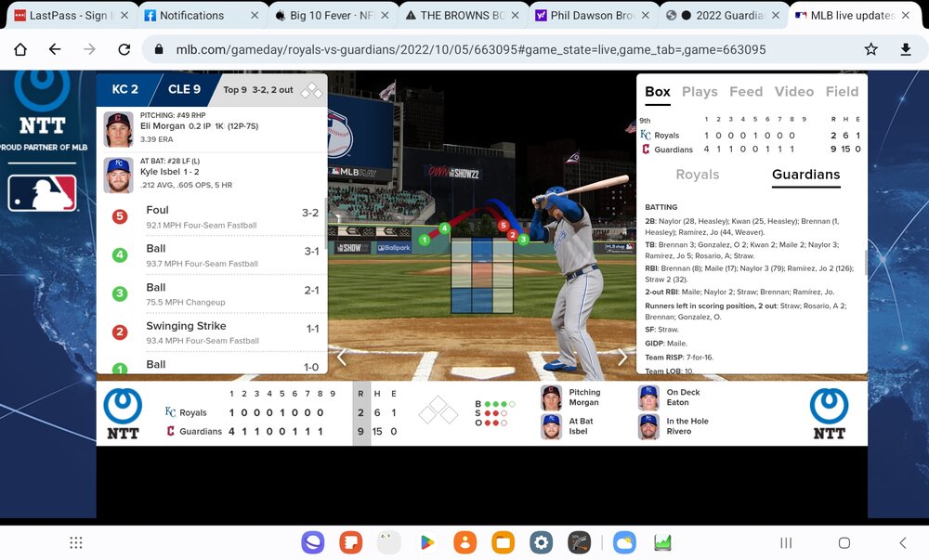Click Eli Morgan pitcher headshot
The image size is (929, 560).
coord(119,129)
